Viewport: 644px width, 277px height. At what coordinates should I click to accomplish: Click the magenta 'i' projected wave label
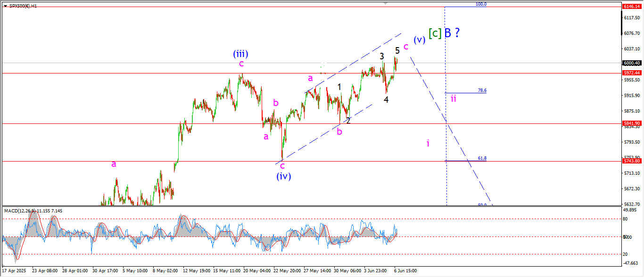(428, 143)
